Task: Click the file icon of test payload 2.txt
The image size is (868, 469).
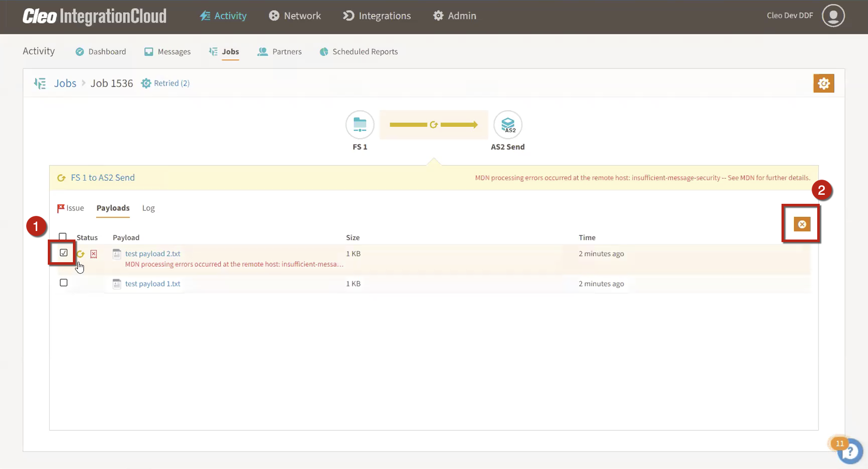Action: (117, 254)
